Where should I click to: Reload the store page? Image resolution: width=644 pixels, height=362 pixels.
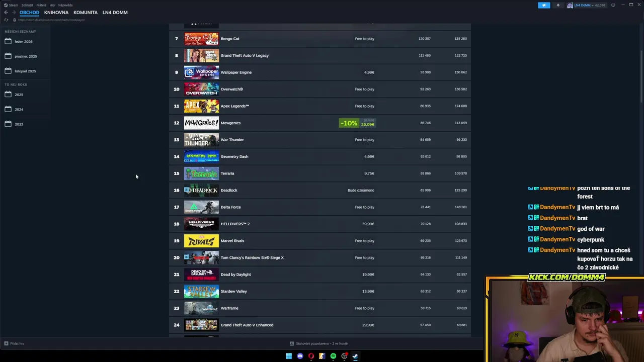pyautogui.click(x=6, y=20)
